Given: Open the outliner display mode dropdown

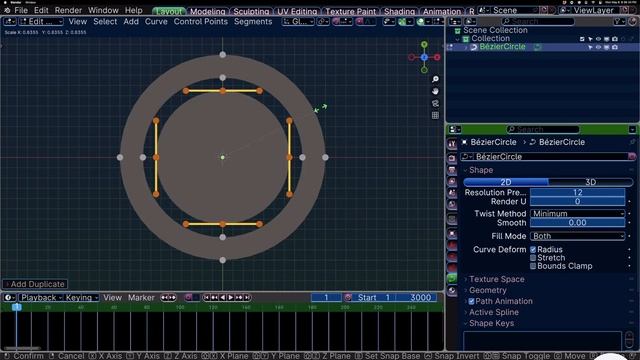Looking at the screenshot, I should [x=470, y=21].
